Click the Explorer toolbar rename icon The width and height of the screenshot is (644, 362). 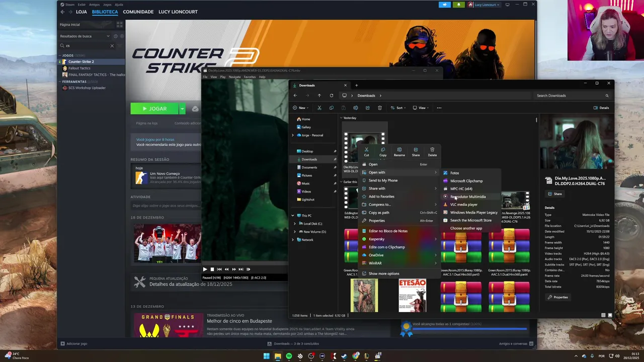pyautogui.click(x=356, y=108)
